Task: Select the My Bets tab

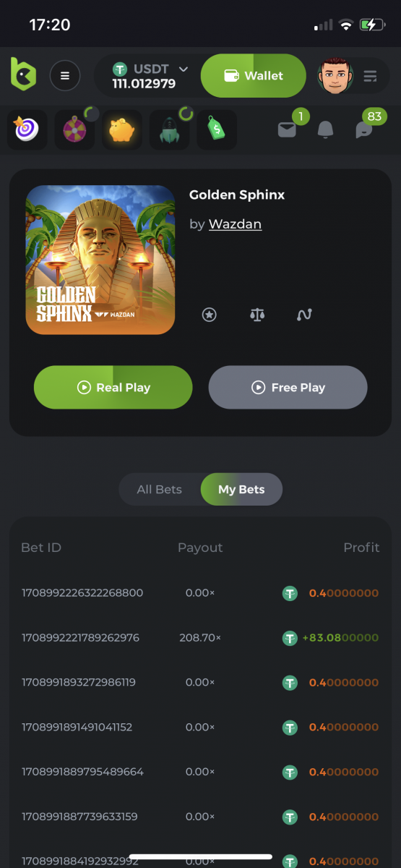Action: click(x=241, y=490)
